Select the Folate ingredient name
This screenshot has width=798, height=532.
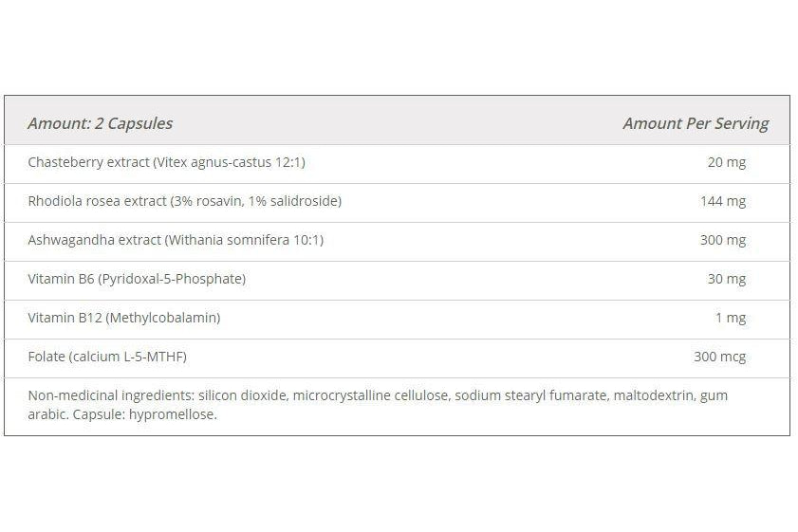[46, 357]
